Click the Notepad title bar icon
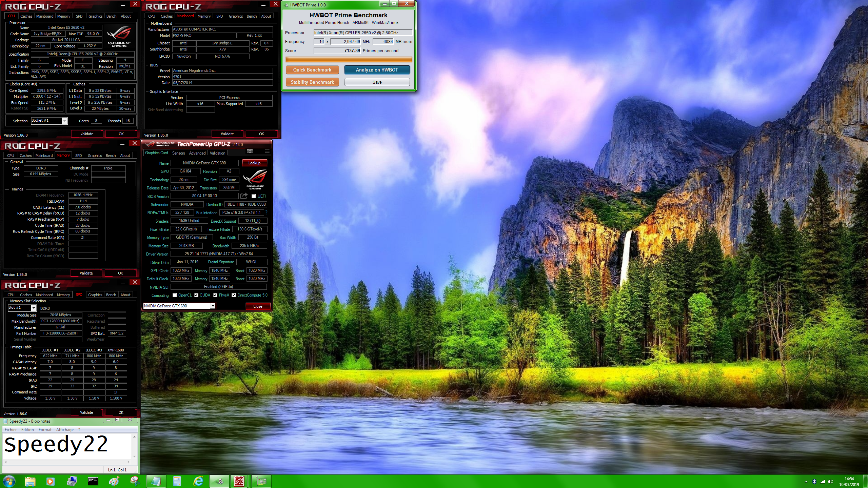The image size is (868, 488). (5, 421)
